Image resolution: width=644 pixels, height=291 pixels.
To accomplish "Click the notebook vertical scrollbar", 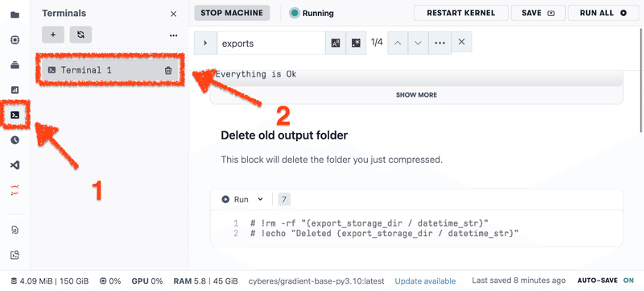I will click(642, 80).
